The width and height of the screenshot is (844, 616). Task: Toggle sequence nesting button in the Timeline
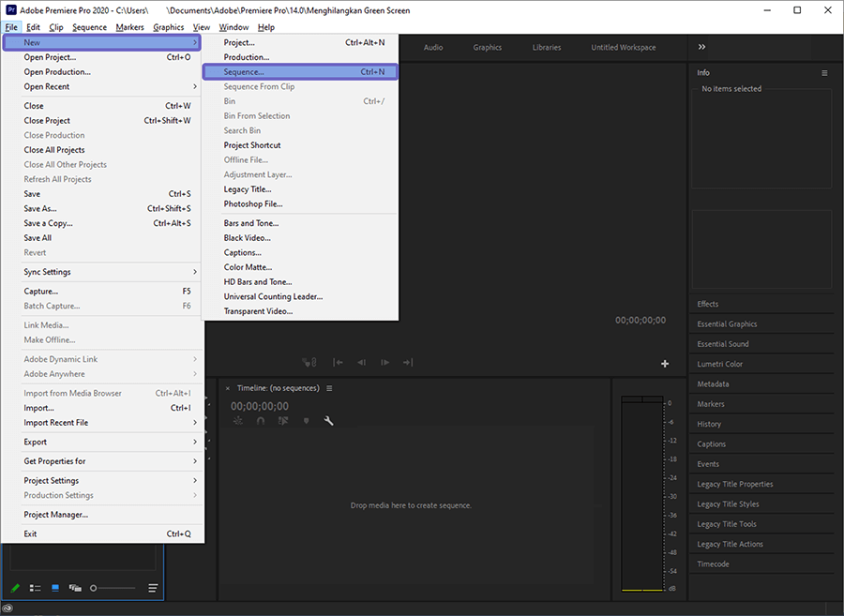(238, 421)
